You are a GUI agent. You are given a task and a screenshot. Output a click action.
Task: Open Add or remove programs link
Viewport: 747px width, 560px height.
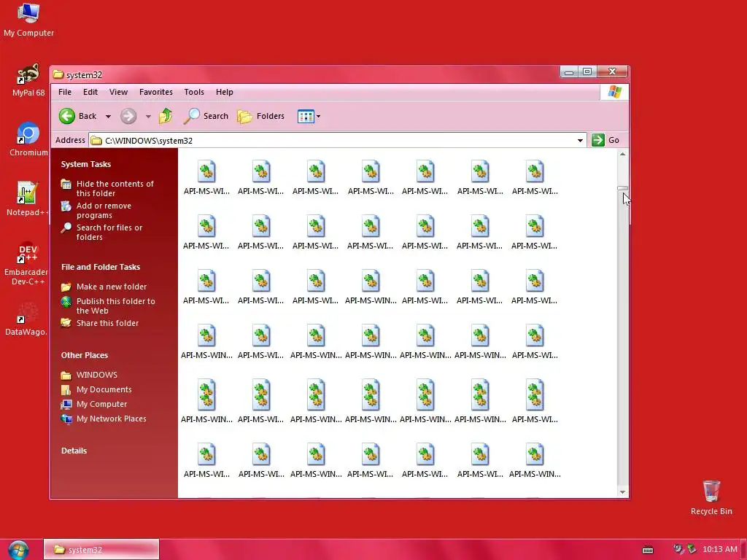tap(104, 210)
